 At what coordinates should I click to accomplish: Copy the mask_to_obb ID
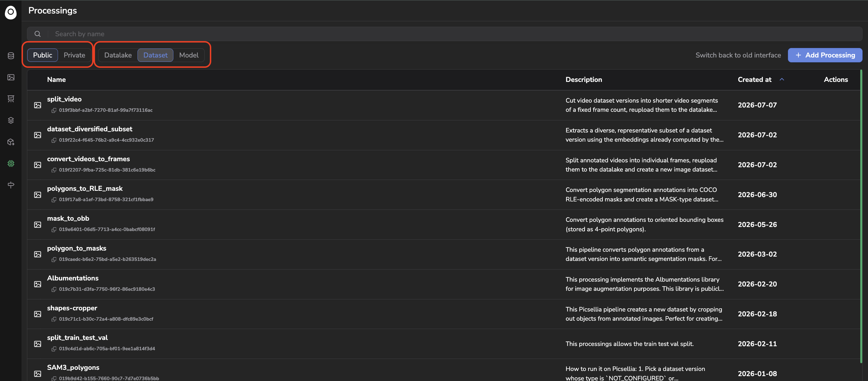pyautogui.click(x=54, y=229)
